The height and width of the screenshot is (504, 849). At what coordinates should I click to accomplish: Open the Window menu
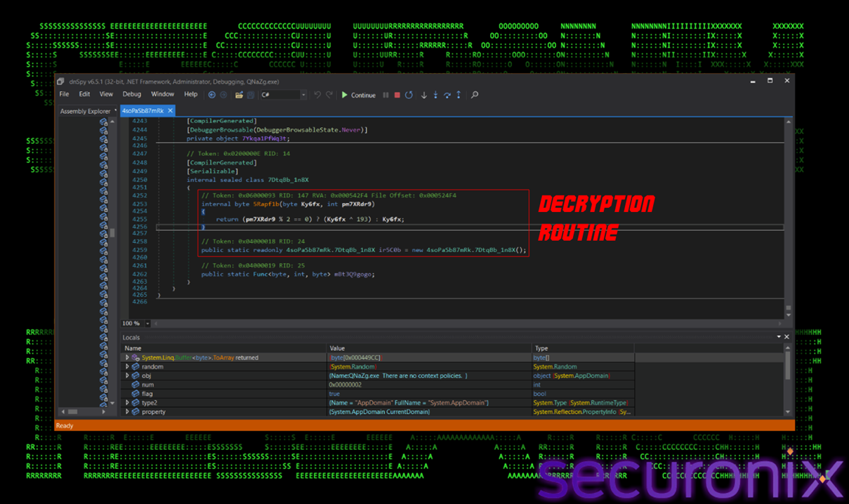162,94
